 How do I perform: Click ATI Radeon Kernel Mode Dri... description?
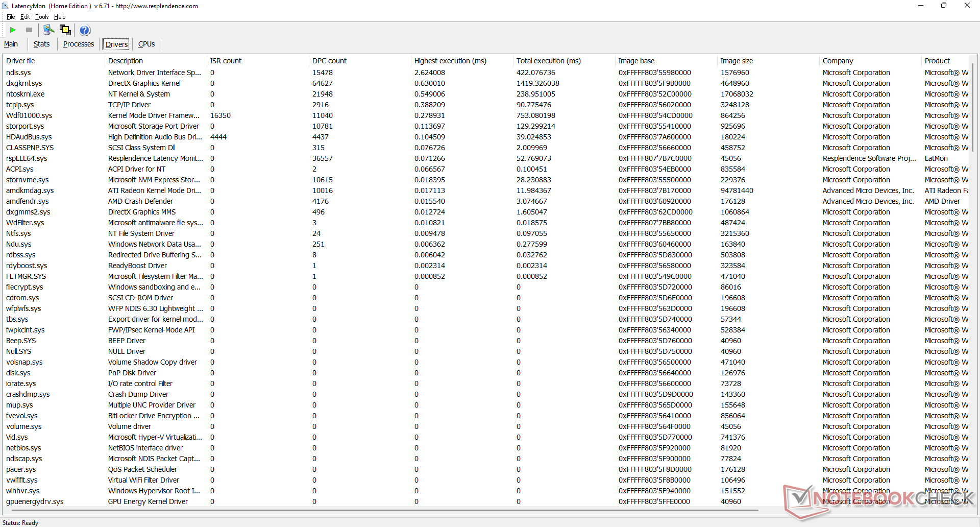pyautogui.click(x=155, y=190)
